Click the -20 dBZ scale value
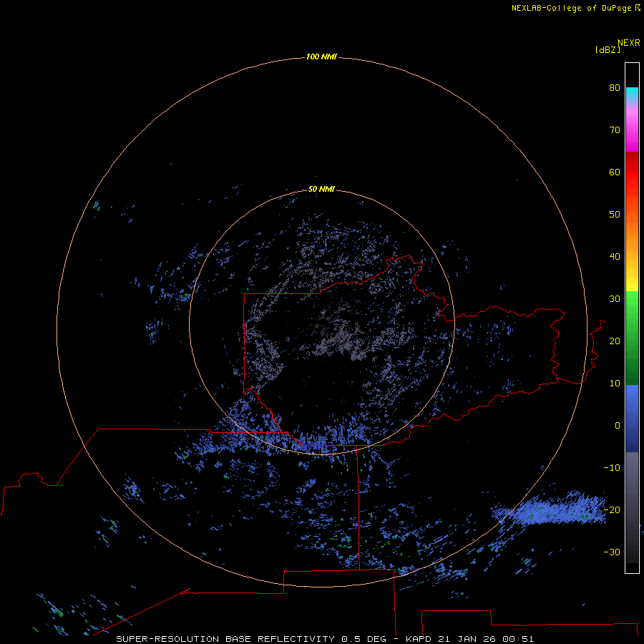644x644 pixels. point(612,509)
